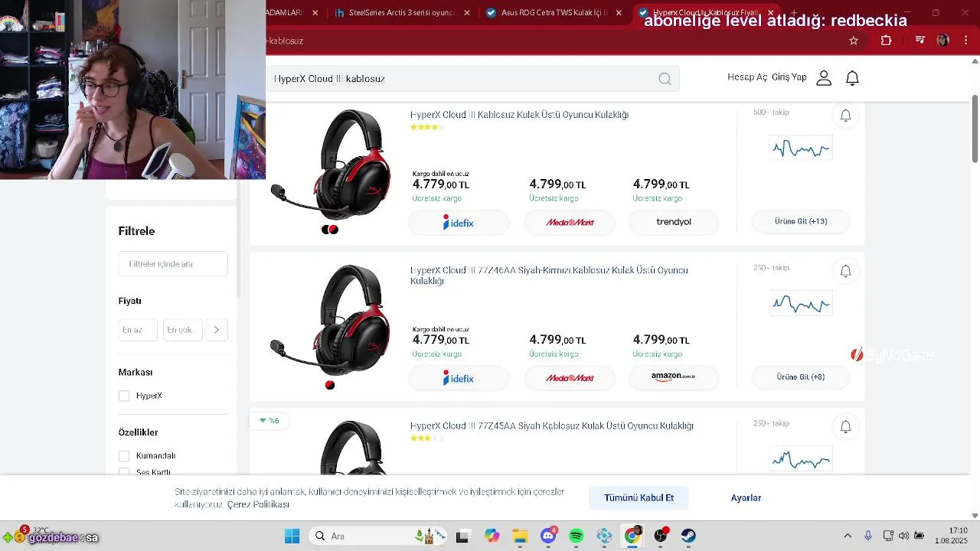
Task: Click the search magnifier icon in site searchbar
Action: click(665, 79)
